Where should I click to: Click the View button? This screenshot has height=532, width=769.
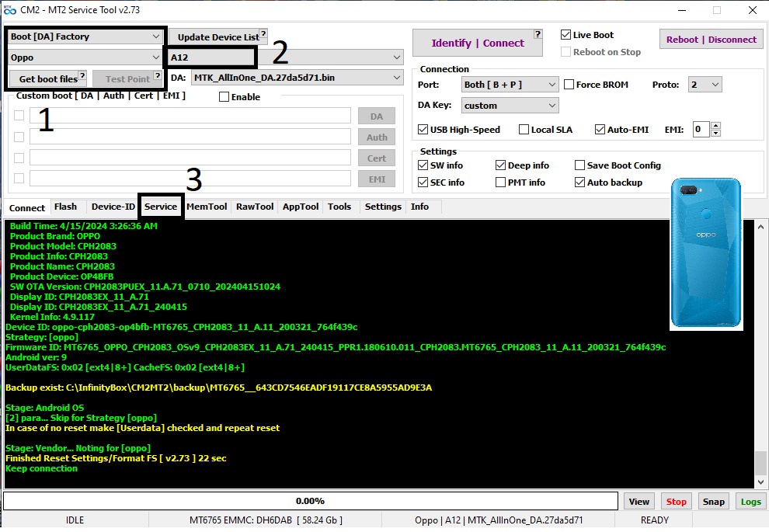639,502
